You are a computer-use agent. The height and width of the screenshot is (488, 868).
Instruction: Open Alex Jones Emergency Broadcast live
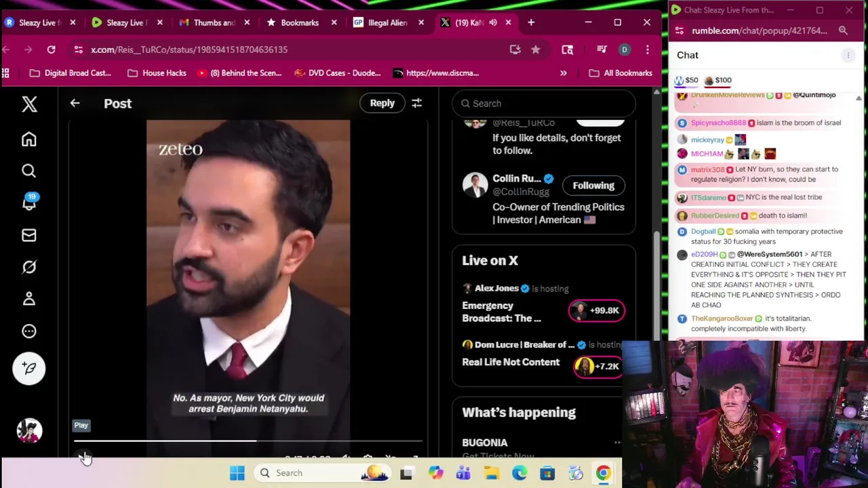point(502,312)
